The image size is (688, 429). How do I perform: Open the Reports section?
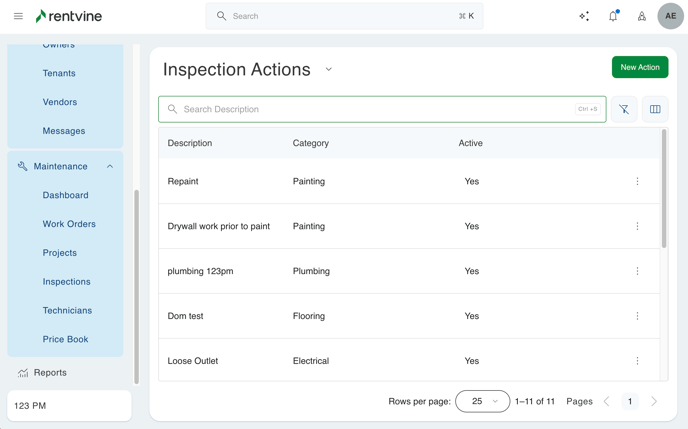point(50,373)
